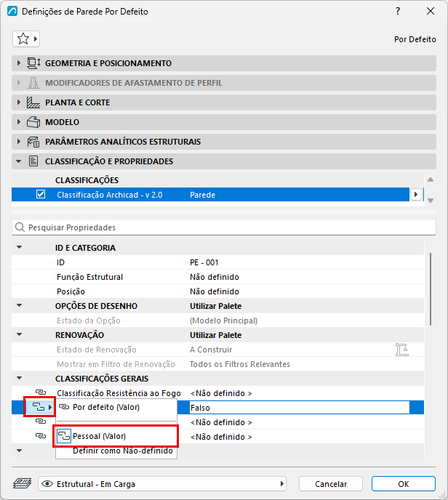
Task: Toggle the eye icon in the layer selector
Action: [47, 484]
